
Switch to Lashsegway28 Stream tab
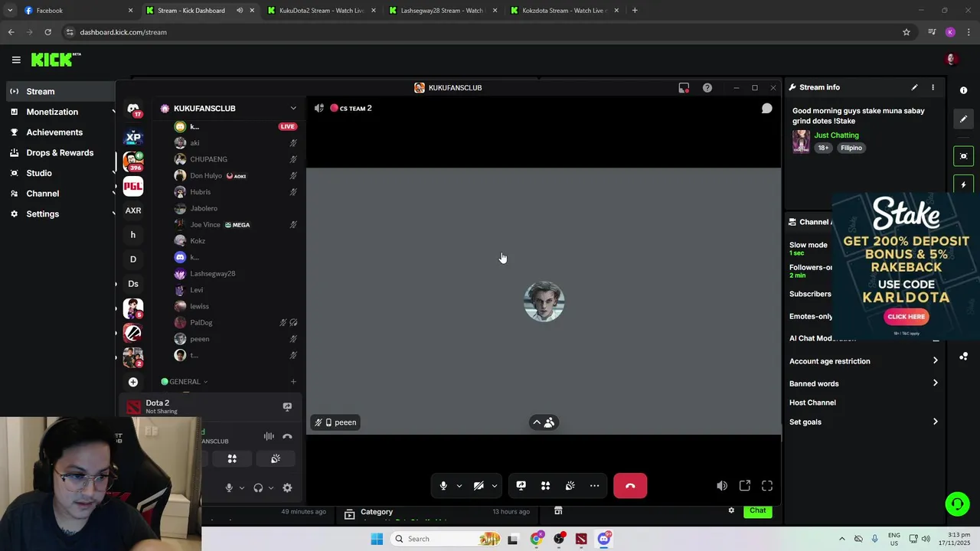click(442, 11)
